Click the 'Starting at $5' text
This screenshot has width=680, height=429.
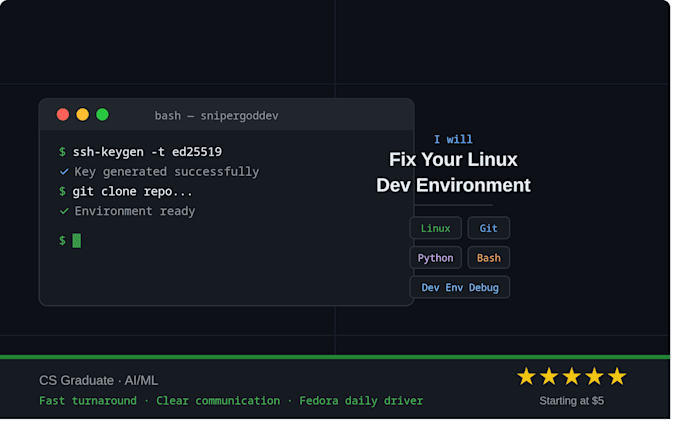coord(572,401)
